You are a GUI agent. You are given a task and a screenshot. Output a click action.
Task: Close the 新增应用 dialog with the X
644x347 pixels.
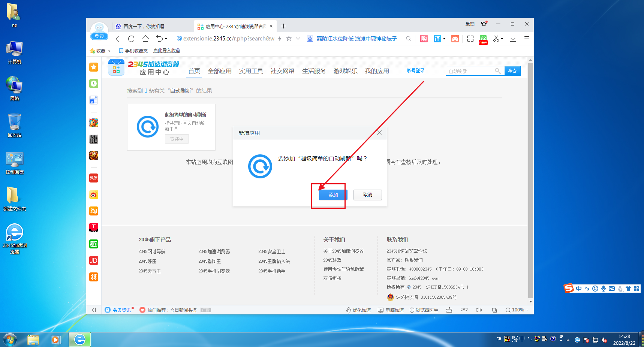click(x=379, y=133)
